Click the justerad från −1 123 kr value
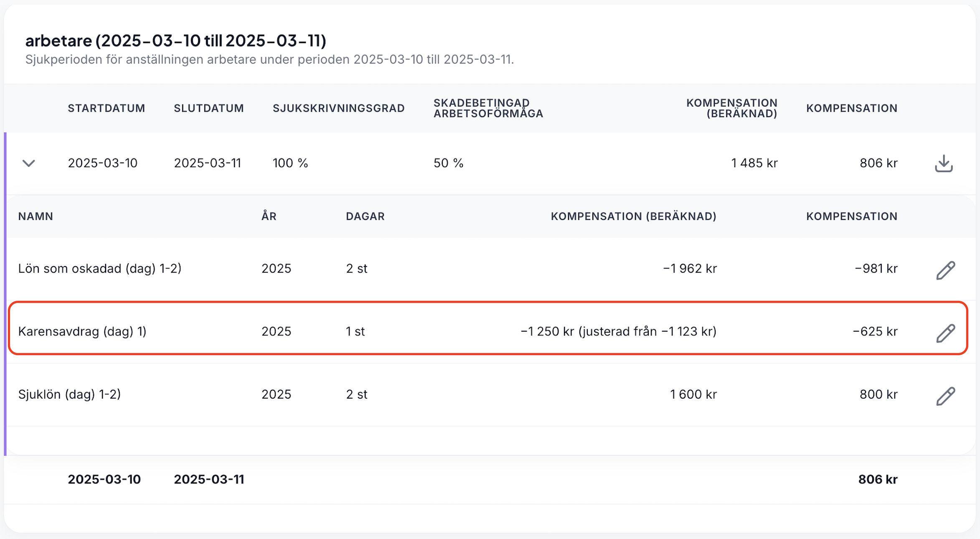This screenshot has height=539, width=980. tap(647, 331)
